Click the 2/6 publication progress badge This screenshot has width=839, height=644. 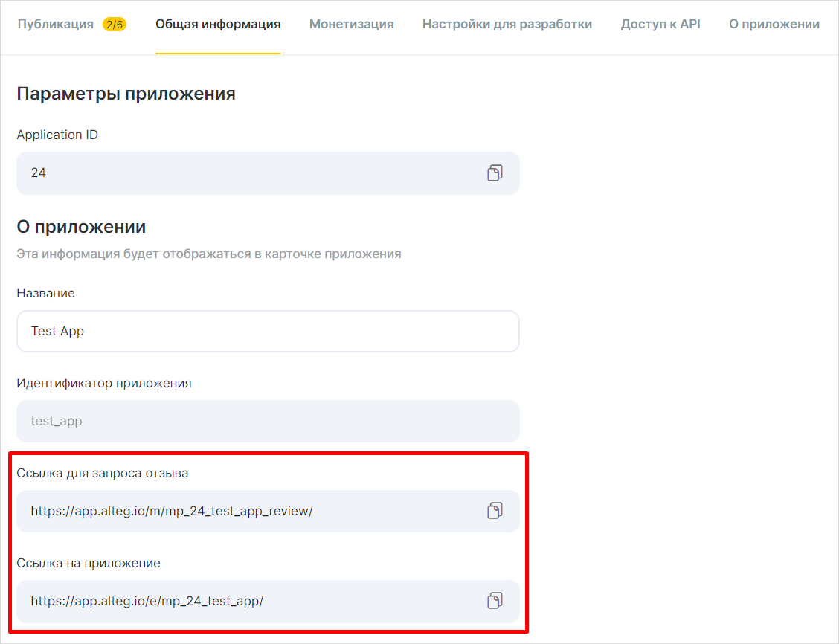[x=114, y=25]
